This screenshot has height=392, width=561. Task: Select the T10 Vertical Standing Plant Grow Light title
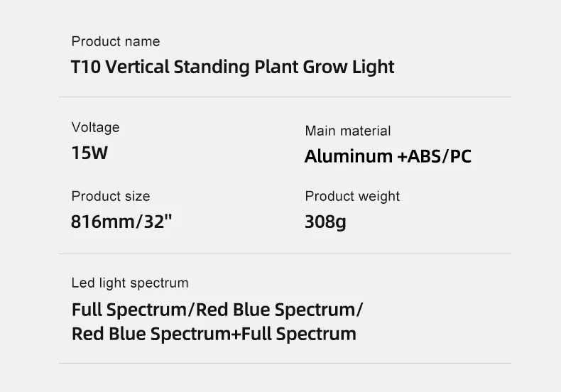pyautogui.click(x=232, y=67)
